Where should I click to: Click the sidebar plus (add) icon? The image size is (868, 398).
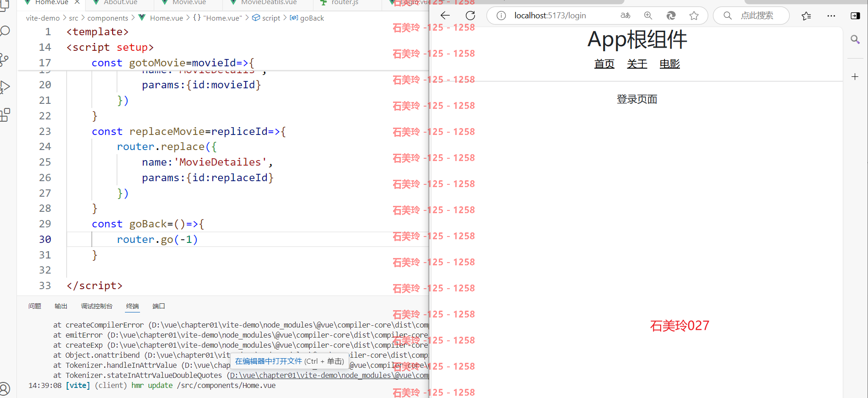click(855, 76)
